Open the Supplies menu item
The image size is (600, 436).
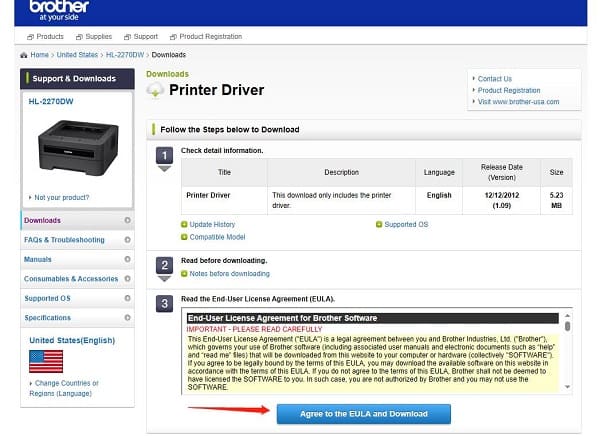pos(94,37)
